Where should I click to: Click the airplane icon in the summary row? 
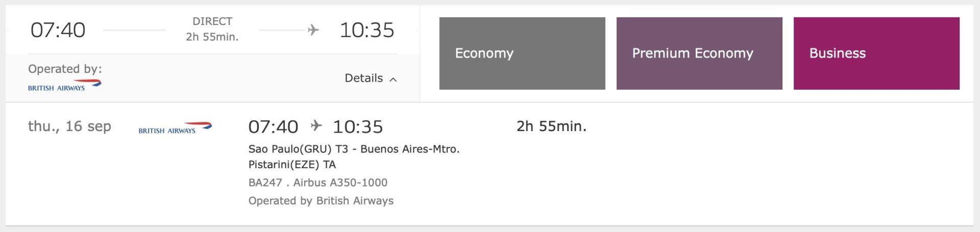[313, 30]
